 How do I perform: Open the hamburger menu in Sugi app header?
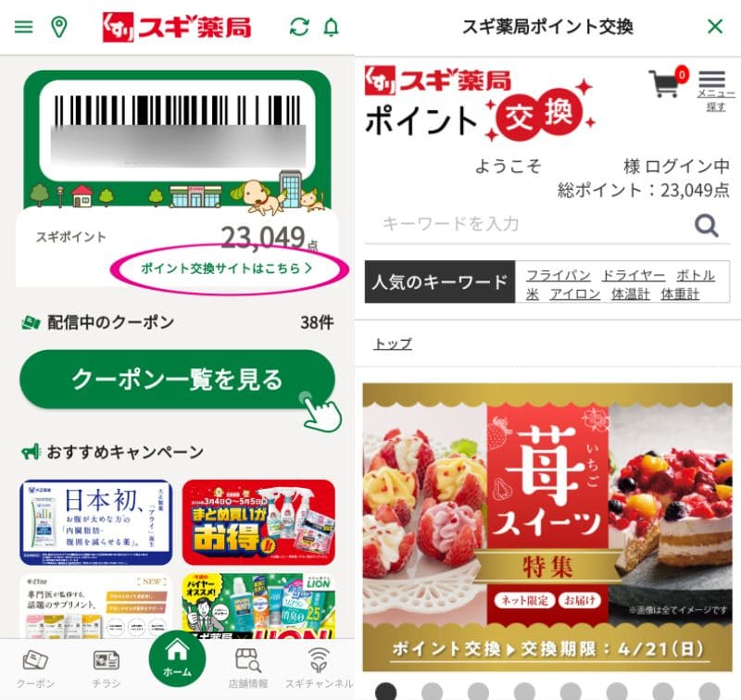[24, 27]
